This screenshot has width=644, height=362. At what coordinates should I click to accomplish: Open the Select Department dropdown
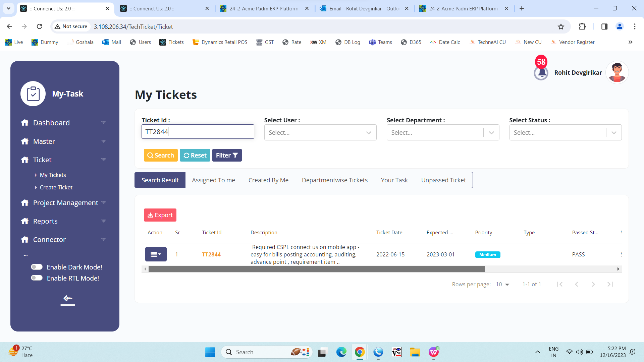443,132
